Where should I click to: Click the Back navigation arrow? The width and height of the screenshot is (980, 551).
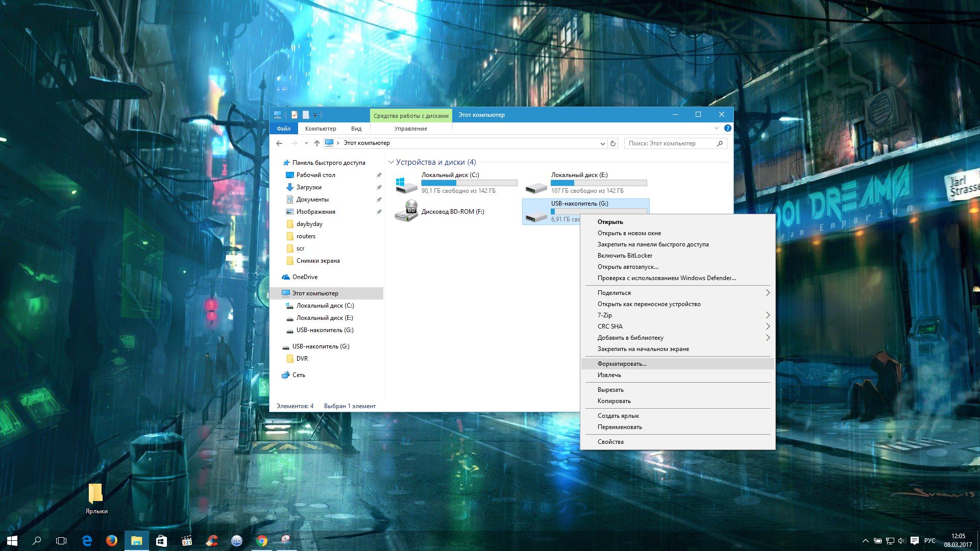point(279,143)
